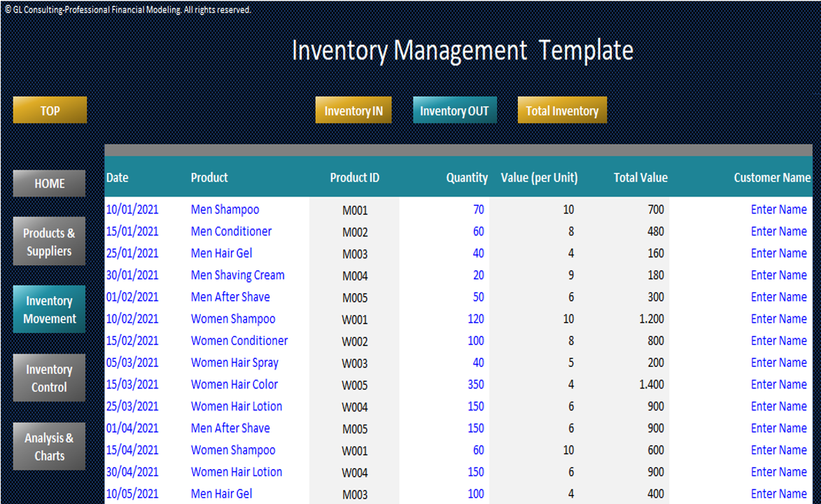Select product ID cell M001
Viewport: 821px width, 504px height.
pos(355,211)
